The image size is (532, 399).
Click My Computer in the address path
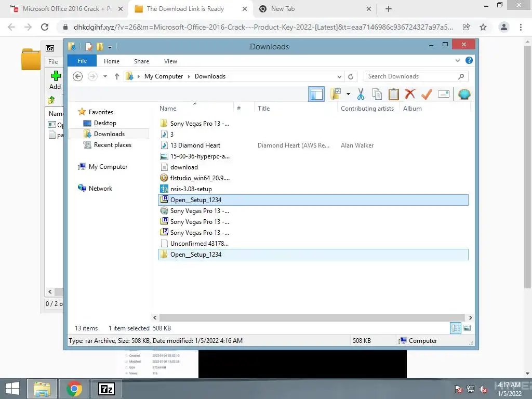click(x=164, y=76)
